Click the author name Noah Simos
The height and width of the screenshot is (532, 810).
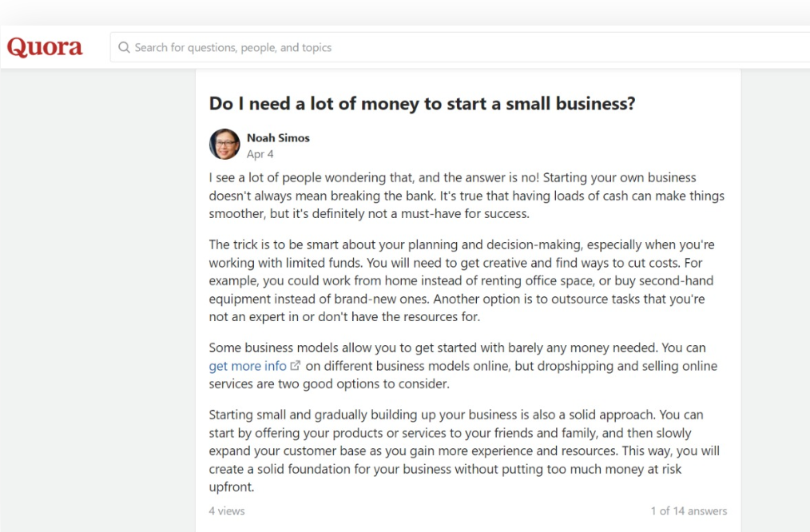277,137
